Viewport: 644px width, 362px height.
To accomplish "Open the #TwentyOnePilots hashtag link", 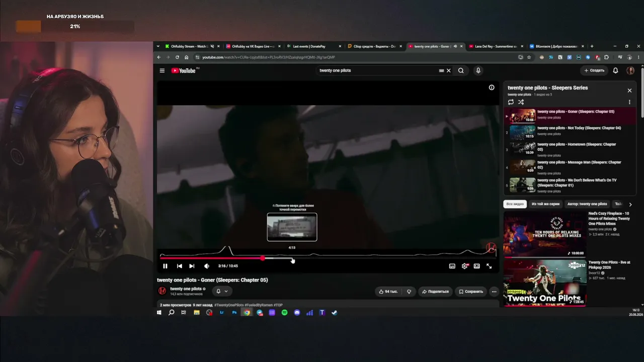I will pyautogui.click(x=229, y=305).
